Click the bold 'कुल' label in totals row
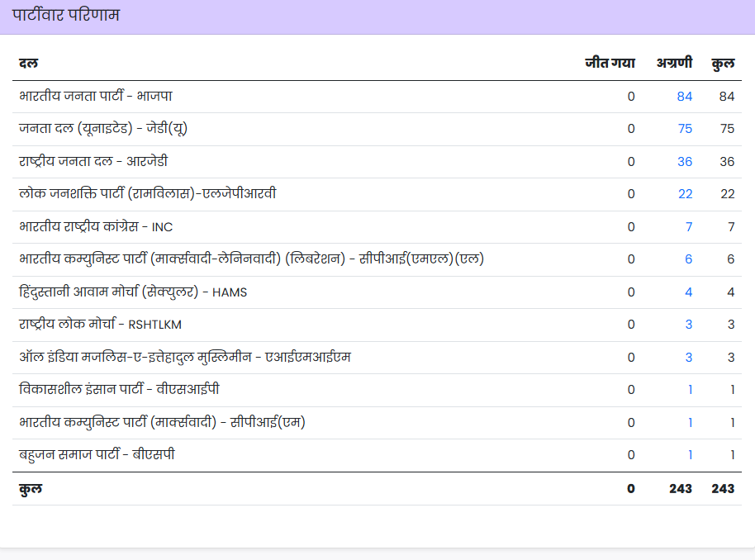Viewport: 755px width, 560px height. [31, 489]
